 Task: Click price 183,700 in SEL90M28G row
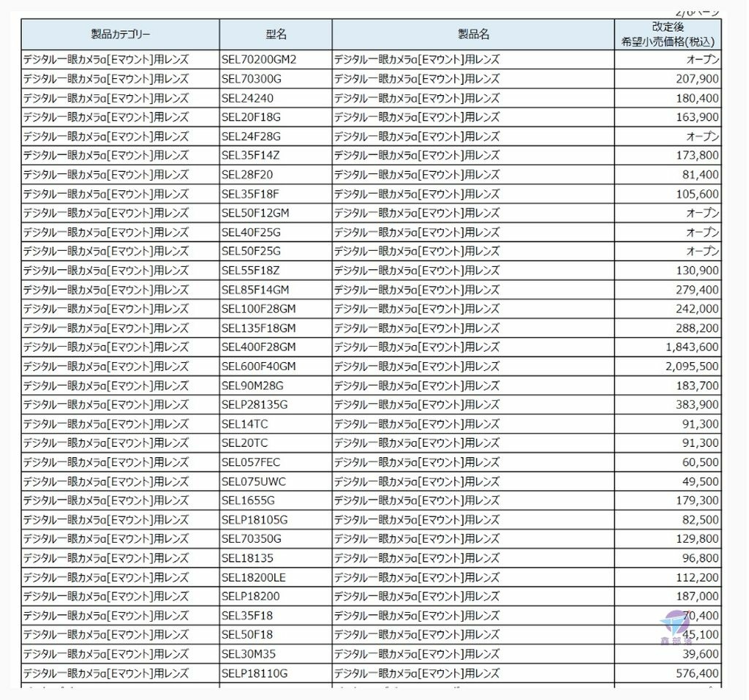tap(697, 385)
